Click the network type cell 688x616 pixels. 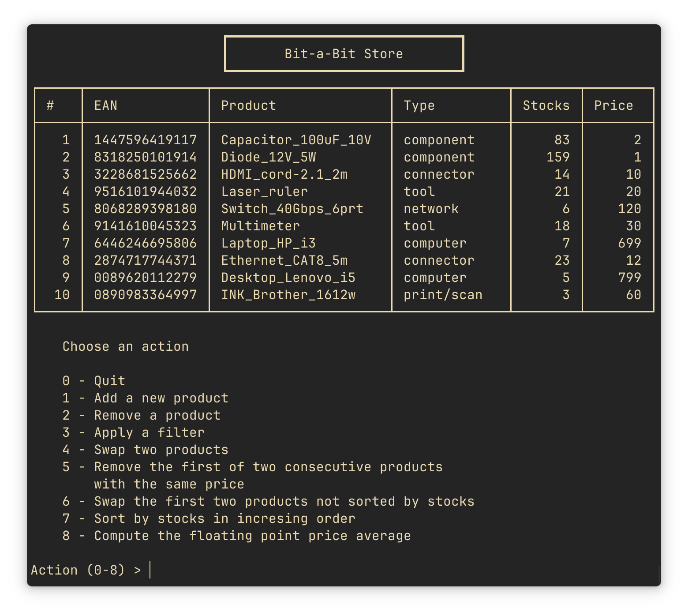click(x=431, y=209)
